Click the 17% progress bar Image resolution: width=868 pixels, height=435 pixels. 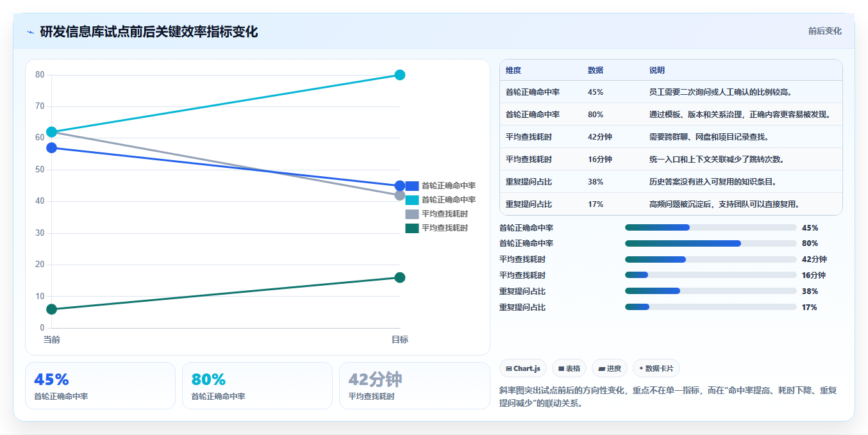pyautogui.click(x=711, y=308)
